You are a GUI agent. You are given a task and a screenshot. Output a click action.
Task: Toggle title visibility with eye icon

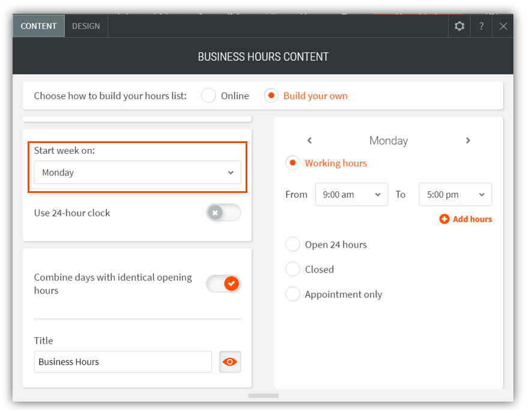point(230,362)
